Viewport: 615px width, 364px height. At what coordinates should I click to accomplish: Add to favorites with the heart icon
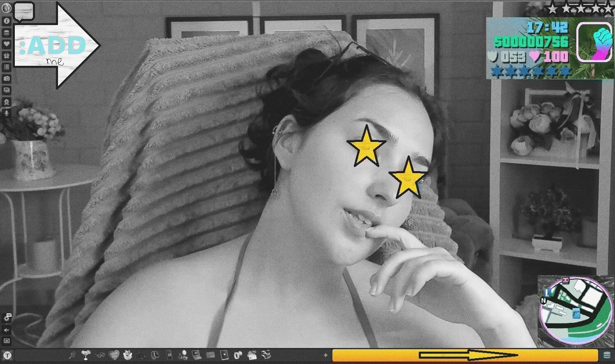tap(7, 44)
